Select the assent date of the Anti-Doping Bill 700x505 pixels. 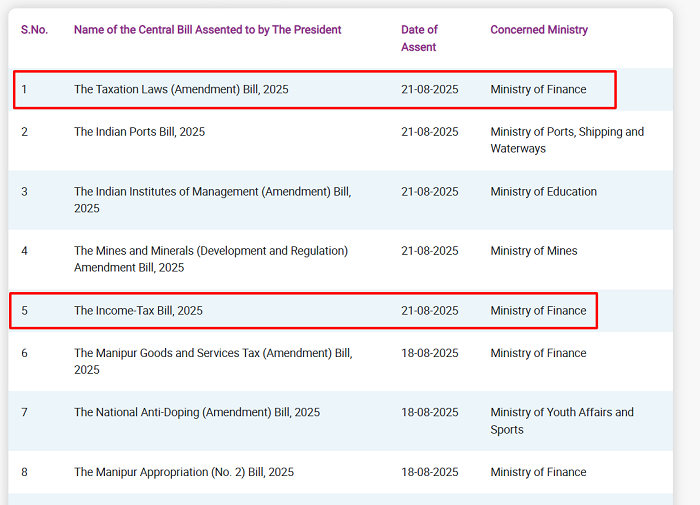pos(429,412)
